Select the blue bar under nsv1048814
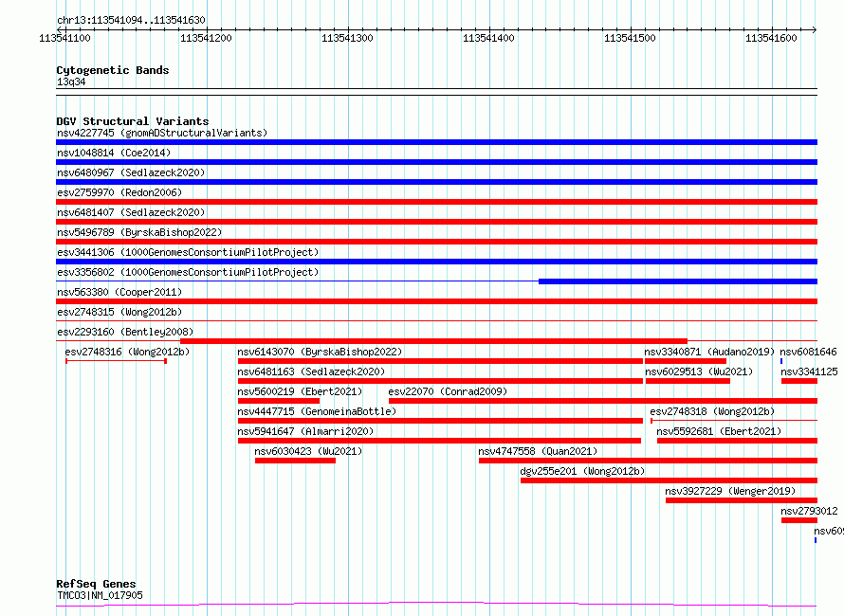This screenshot has height=616, width=844. coord(436,162)
